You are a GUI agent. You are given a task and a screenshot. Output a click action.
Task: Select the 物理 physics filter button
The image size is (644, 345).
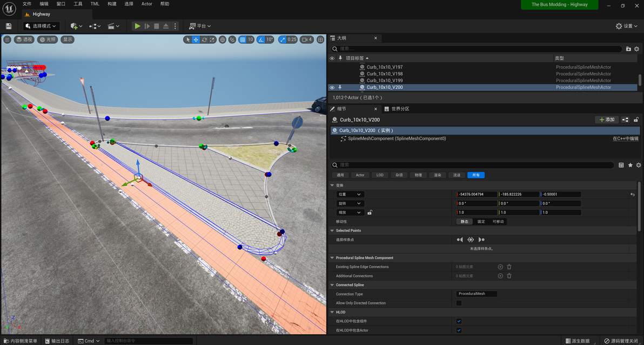coord(418,175)
